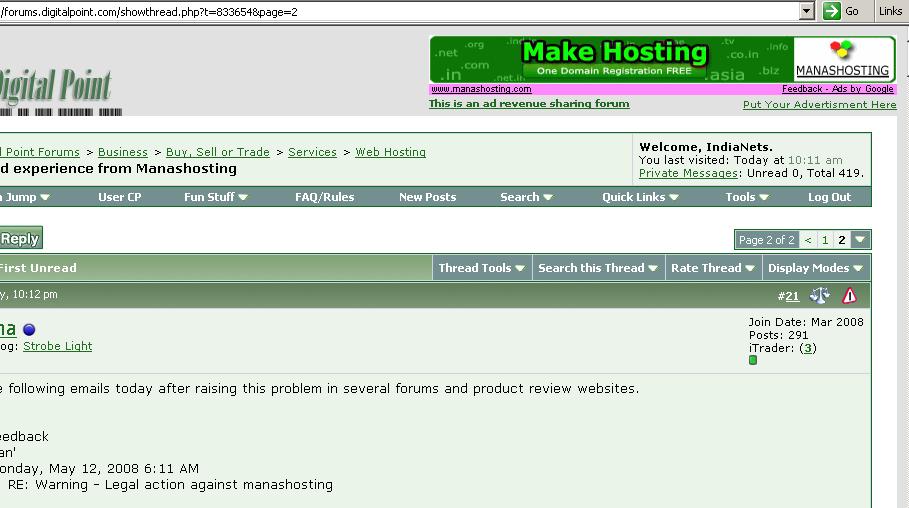This screenshot has height=508, width=909.
Task: Click the Links toolbar label
Action: (890, 11)
